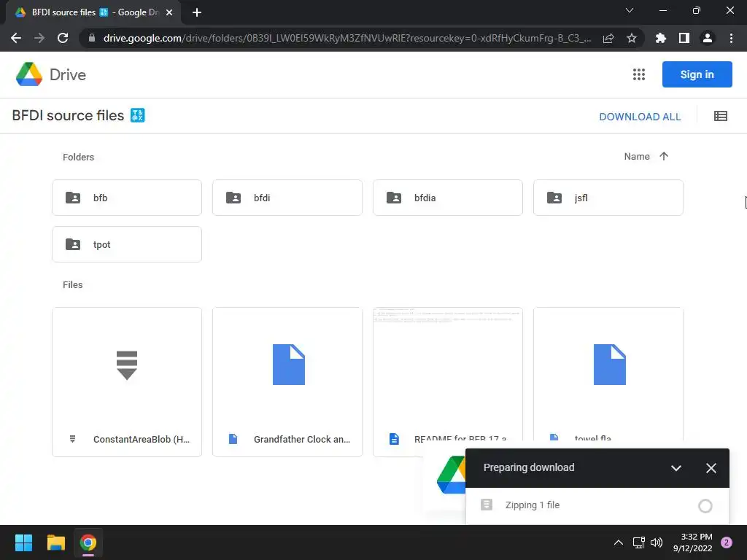Select the Grandfather Clock file thumbnail
Viewport: 747px width, 560px height.
coord(287,365)
